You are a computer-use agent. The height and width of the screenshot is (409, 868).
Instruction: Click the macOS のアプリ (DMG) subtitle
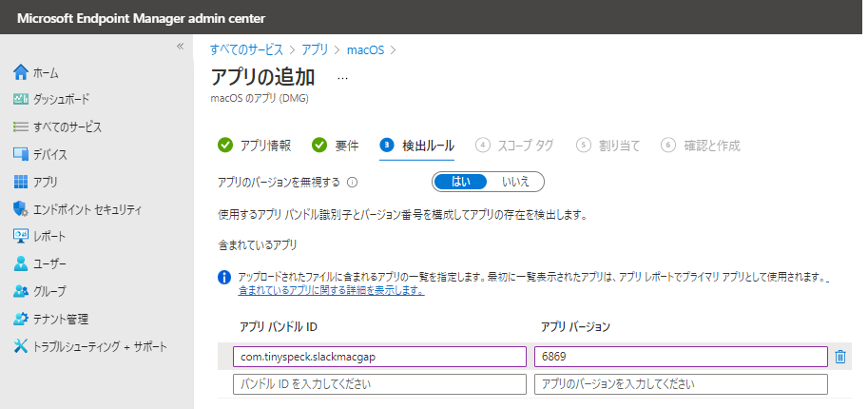[260, 99]
